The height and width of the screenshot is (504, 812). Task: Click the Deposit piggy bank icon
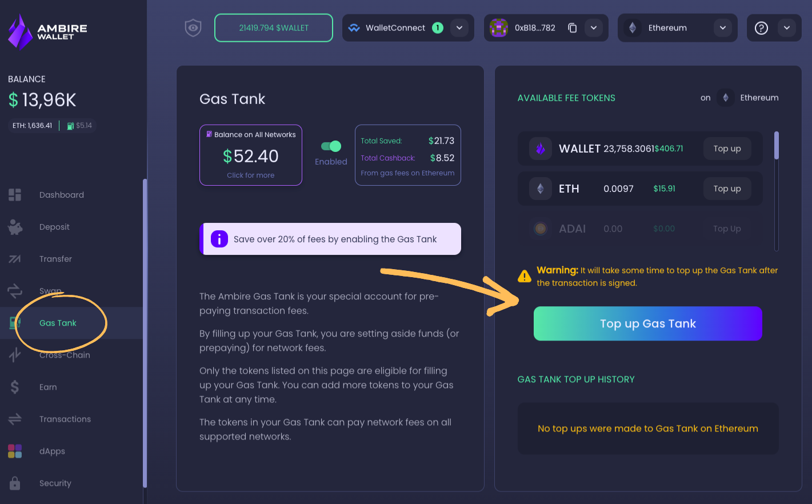15,227
